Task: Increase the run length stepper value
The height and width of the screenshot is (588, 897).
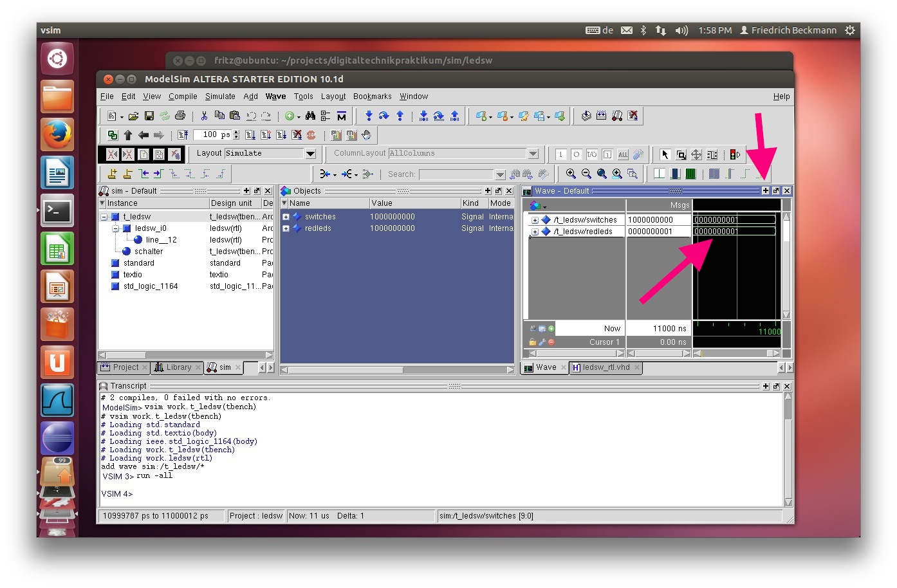Action: (x=237, y=133)
